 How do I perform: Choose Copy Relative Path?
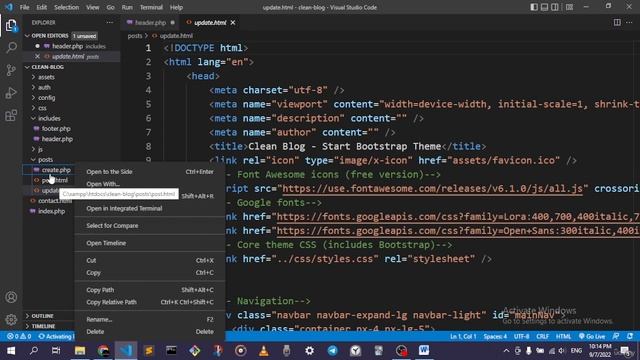149,302
